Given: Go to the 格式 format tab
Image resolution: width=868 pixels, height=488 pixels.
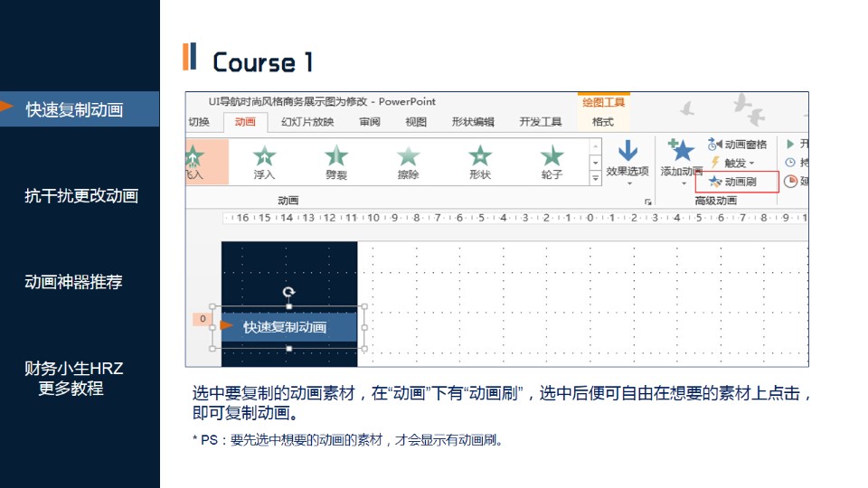Looking at the screenshot, I should tap(602, 122).
